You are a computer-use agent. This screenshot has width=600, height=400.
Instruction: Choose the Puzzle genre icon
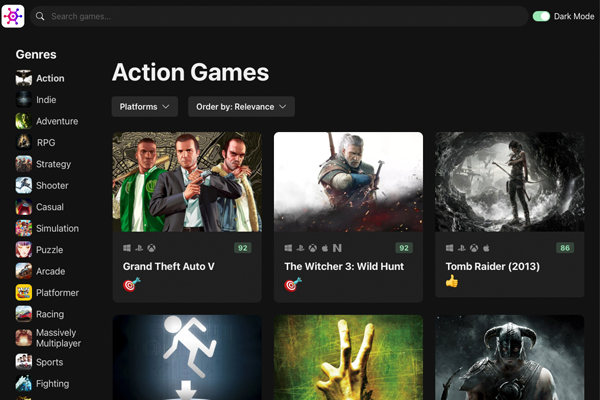coord(23,250)
